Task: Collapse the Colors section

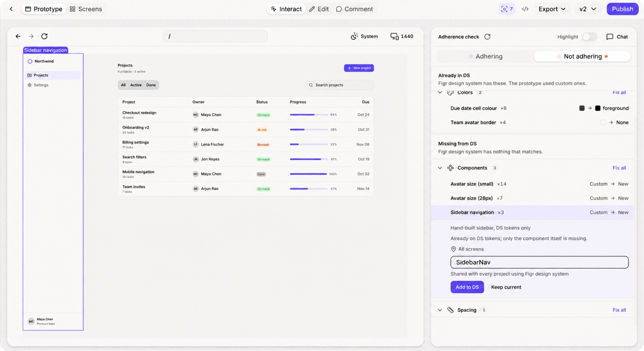Action: (x=440, y=92)
